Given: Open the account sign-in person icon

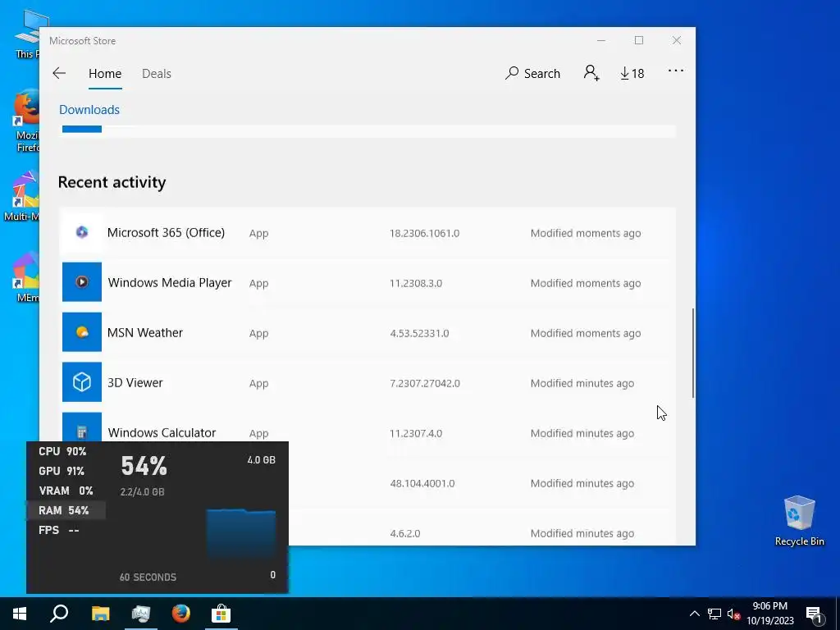Looking at the screenshot, I should tap(591, 73).
